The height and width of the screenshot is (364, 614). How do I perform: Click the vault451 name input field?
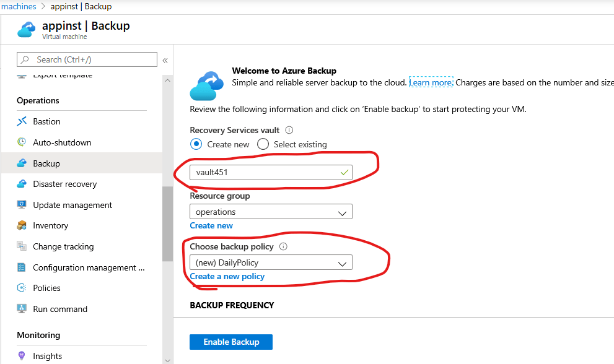(x=271, y=172)
